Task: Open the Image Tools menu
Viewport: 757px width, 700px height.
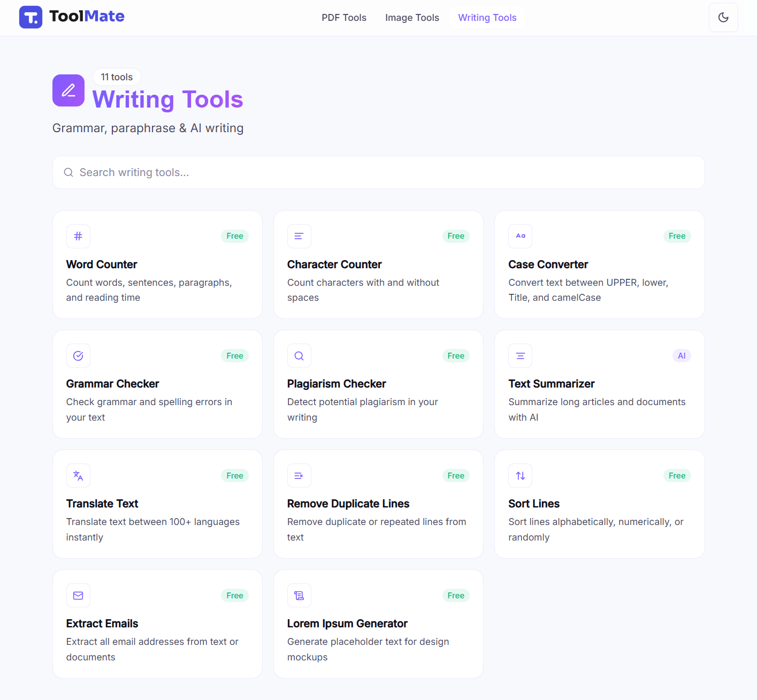Action: tap(412, 18)
